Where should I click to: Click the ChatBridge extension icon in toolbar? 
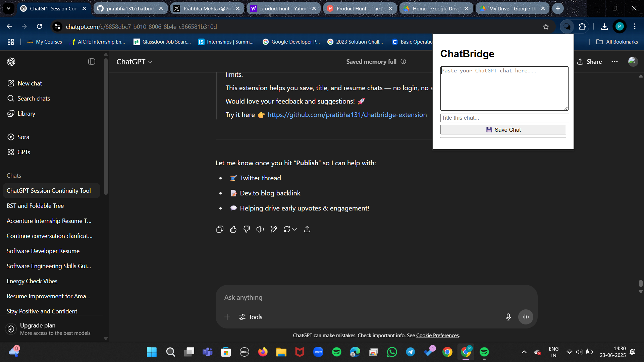click(x=567, y=26)
